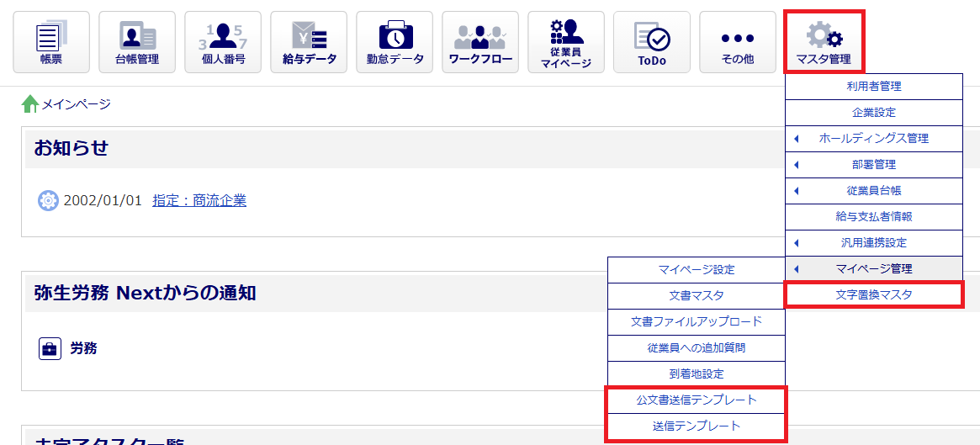The image size is (980, 445).
Task: Open the 指定：商流企業 notice link
Action: coord(199,201)
